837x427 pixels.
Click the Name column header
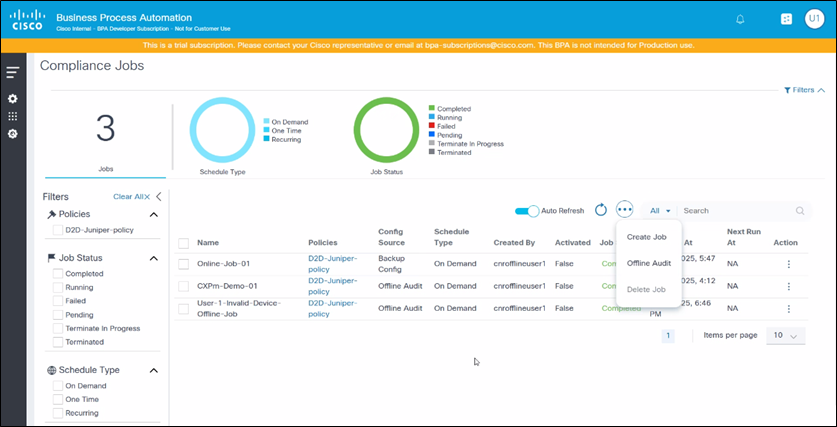click(x=208, y=242)
